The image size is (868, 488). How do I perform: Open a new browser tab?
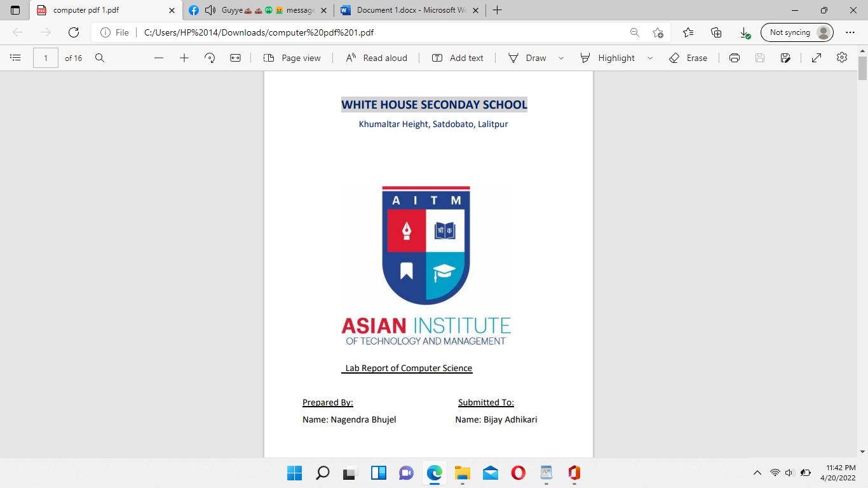click(x=497, y=10)
